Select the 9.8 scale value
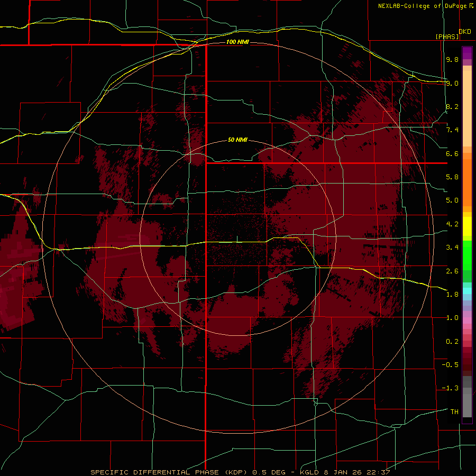Screen dimensions: 476x476 [x=452, y=59]
